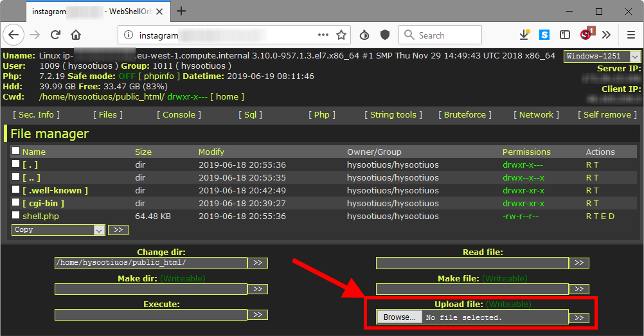Show more toolbar items chevron
This screenshot has height=336, width=644.
pos(606,35)
